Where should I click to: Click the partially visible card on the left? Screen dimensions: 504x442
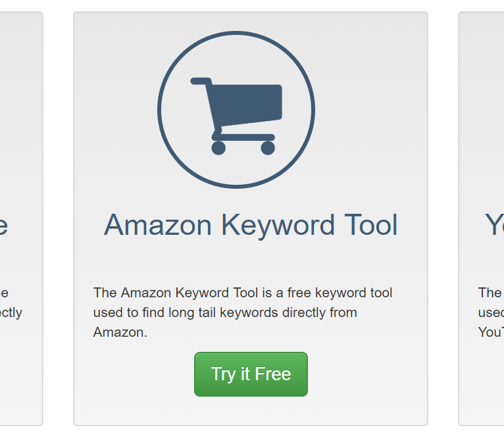(x=20, y=164)
